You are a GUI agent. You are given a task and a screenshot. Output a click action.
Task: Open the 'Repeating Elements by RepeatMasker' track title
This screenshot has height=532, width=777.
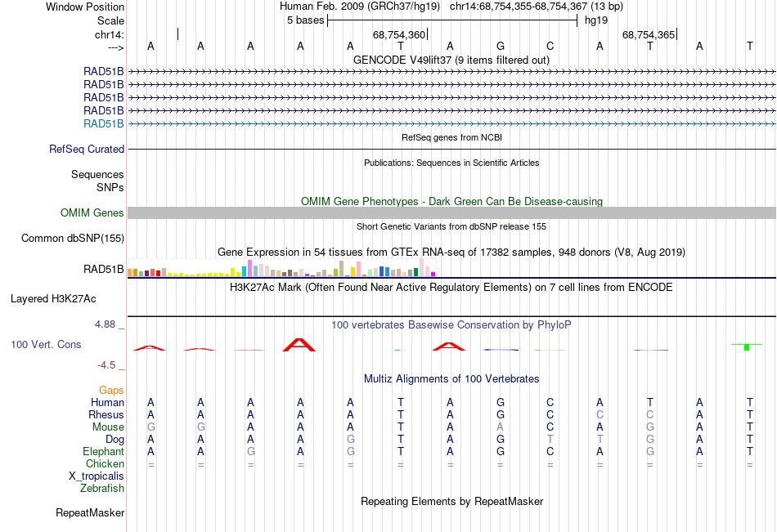point(452,501)
